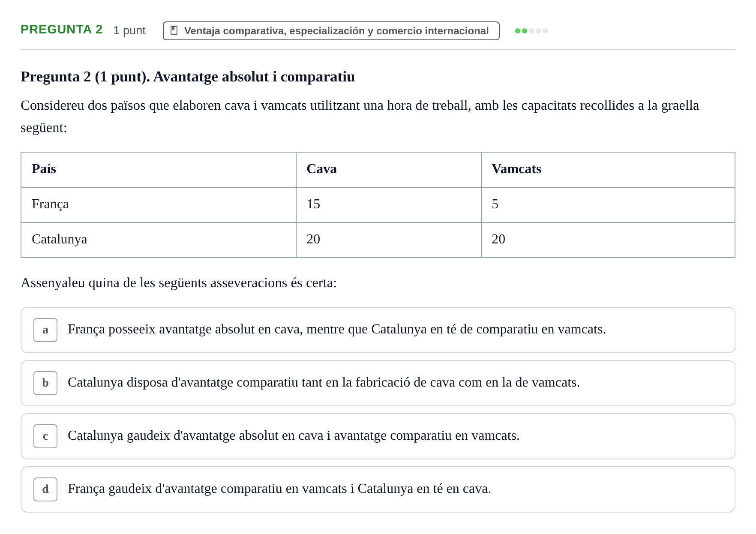Click the '1 punt' score label
This screenshot has width=756, height=534.
[x=129, y=30]
